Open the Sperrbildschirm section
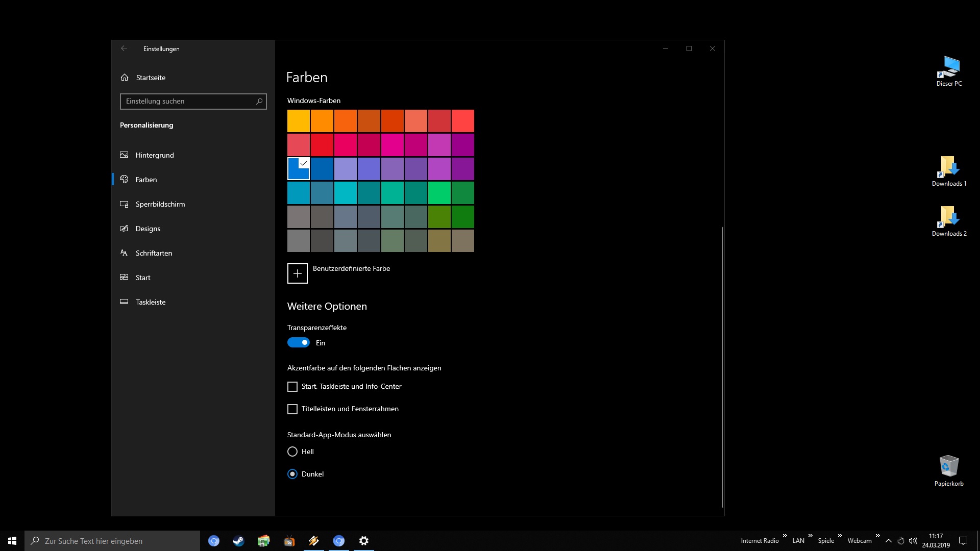The image size is (980, 551). click(160, 204)
